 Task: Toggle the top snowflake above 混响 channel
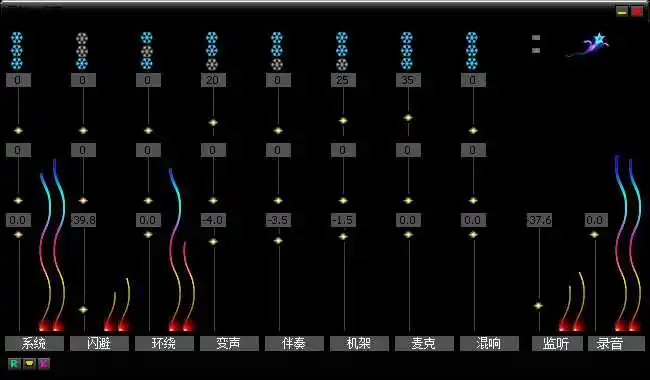pos(472,38)
